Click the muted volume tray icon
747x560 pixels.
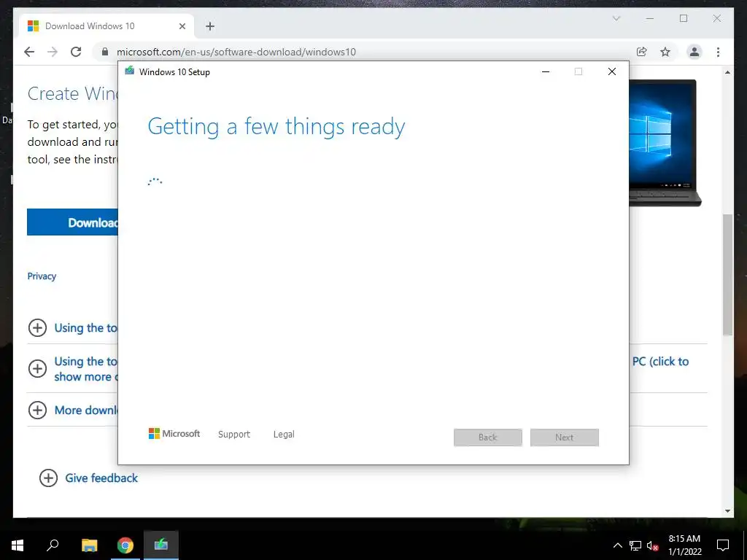[x=652, y=545]
